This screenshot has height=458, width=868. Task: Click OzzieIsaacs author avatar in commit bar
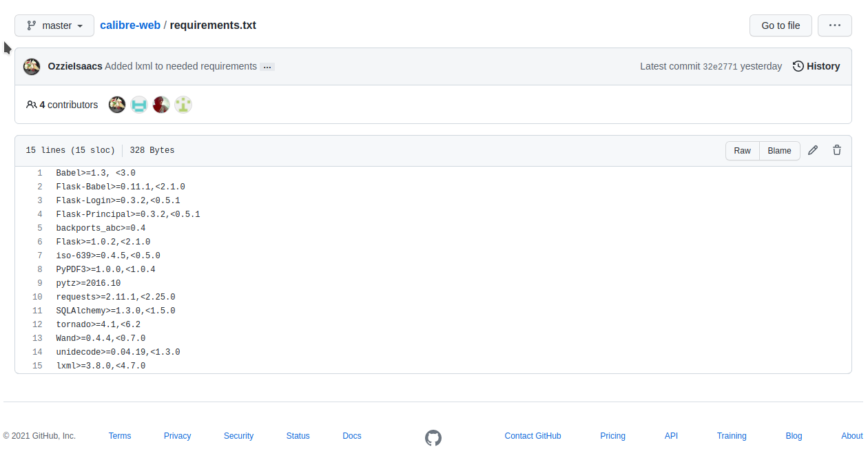[x=32, y=67]
